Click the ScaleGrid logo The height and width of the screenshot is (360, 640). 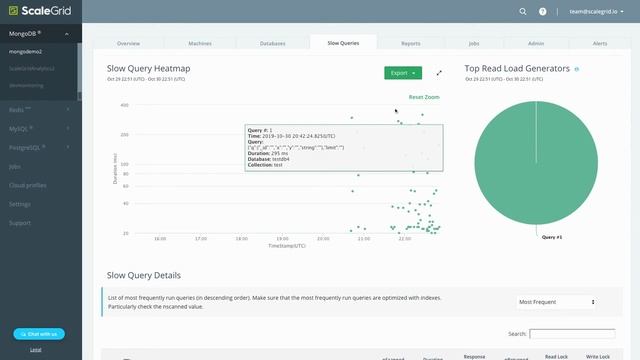coord(40,11)
